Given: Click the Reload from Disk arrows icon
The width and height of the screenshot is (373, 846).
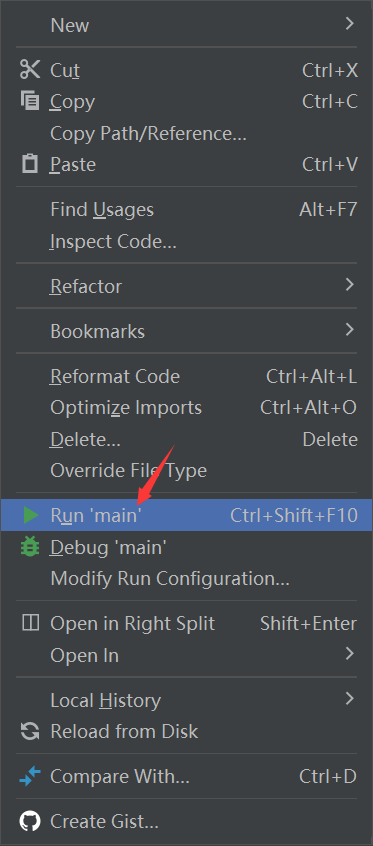Looking at the screenshot, I should point(30,732).
